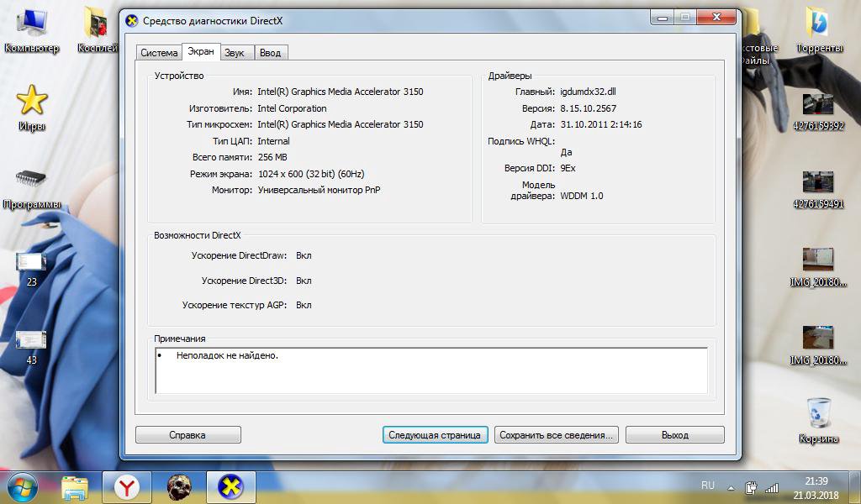Viewport: 861px width, 504px height.
Task: Select the Экран tab
Action: [201, 51]
